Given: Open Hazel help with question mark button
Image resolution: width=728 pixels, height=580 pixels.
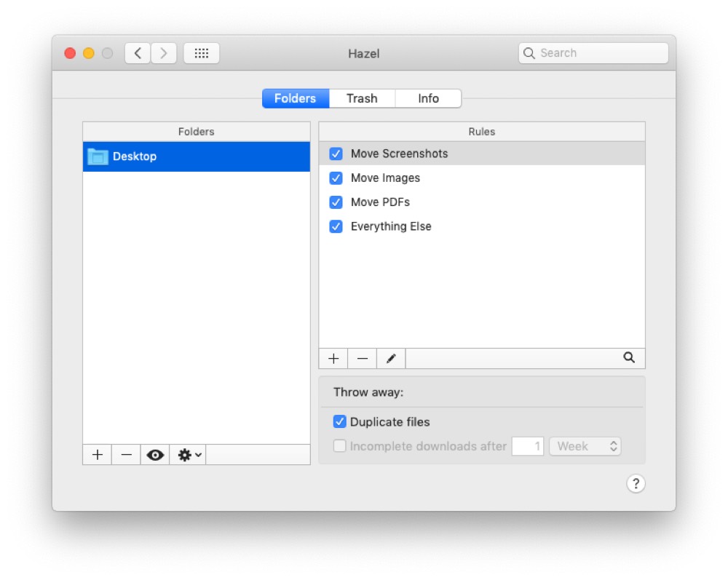Looking at the screenshot, I should click(x=636, y=483).
